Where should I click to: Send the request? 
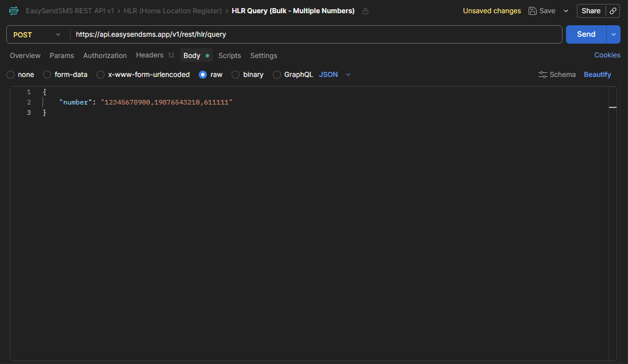click(586, 34)
